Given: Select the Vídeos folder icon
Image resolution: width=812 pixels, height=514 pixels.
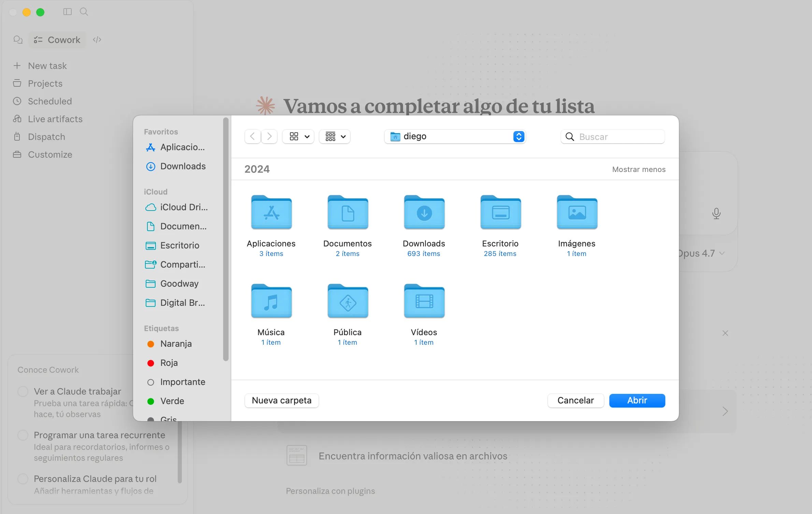Looking at the screenshot, I should (x=424, y=301).
